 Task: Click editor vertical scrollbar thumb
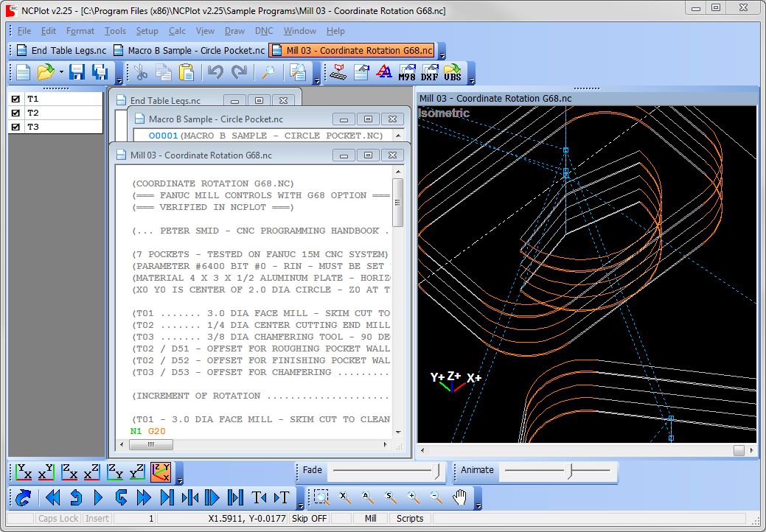[x=397, y=203]
